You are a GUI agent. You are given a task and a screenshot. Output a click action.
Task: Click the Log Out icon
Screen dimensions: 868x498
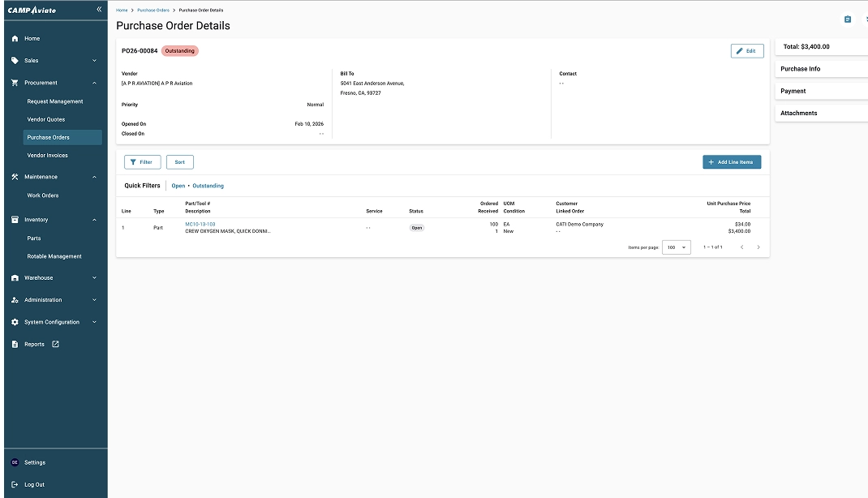click(x=15, y=484)
